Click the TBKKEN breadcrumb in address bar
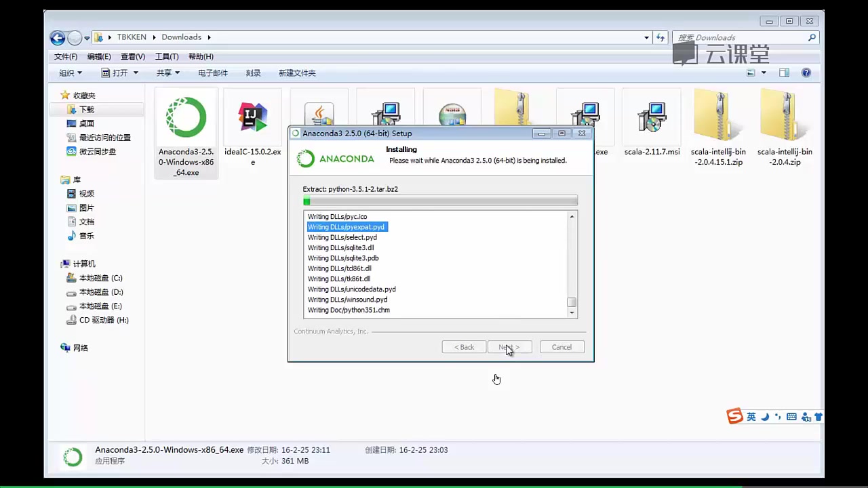868x488 pixels. (x=132, y=37)
